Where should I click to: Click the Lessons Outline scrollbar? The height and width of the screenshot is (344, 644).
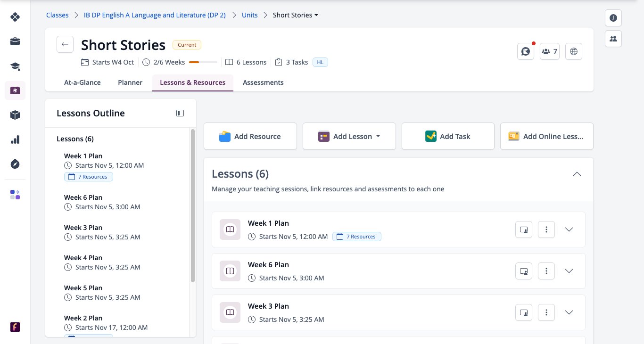193,205
